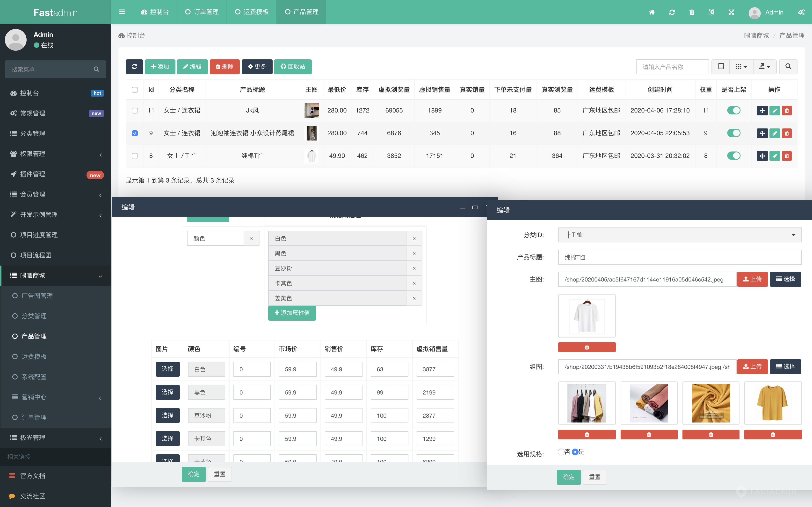
Task: Remove 豆沙粉 attribute value with its X
Action: point(414,268)
